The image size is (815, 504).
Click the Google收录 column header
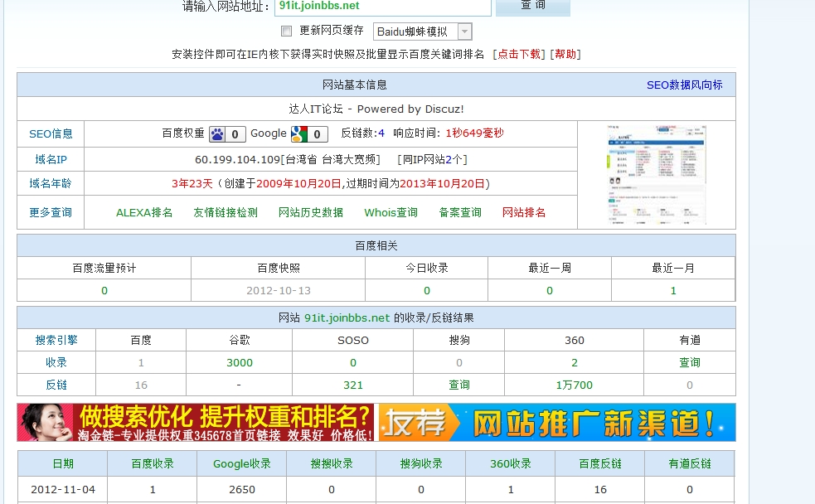click(242, 464)
